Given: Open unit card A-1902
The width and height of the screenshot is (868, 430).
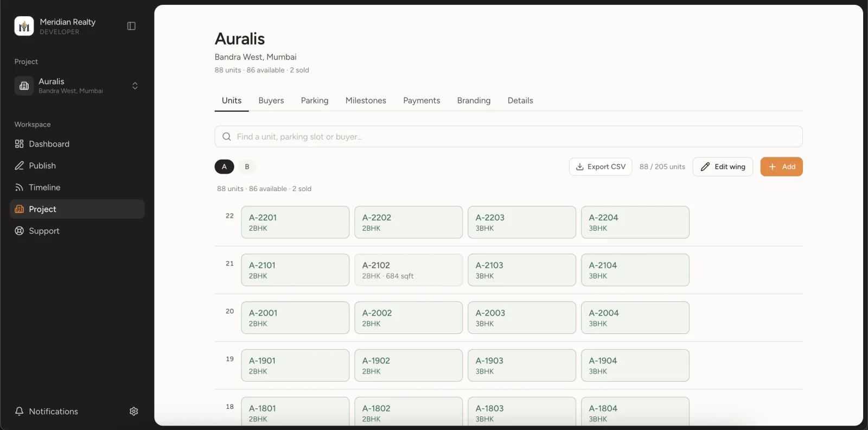Looking at the screenshot, I should coord(409,365).
